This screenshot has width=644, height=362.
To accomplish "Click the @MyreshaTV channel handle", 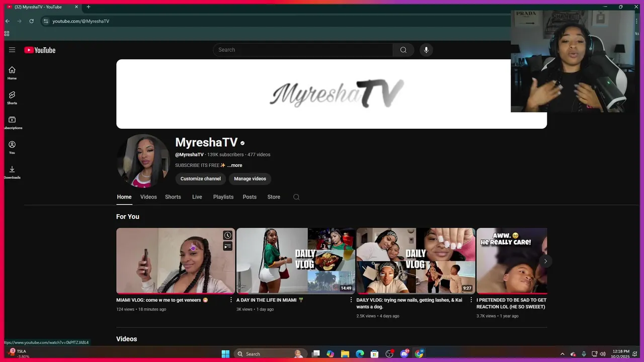I will [x=189, y=155].
